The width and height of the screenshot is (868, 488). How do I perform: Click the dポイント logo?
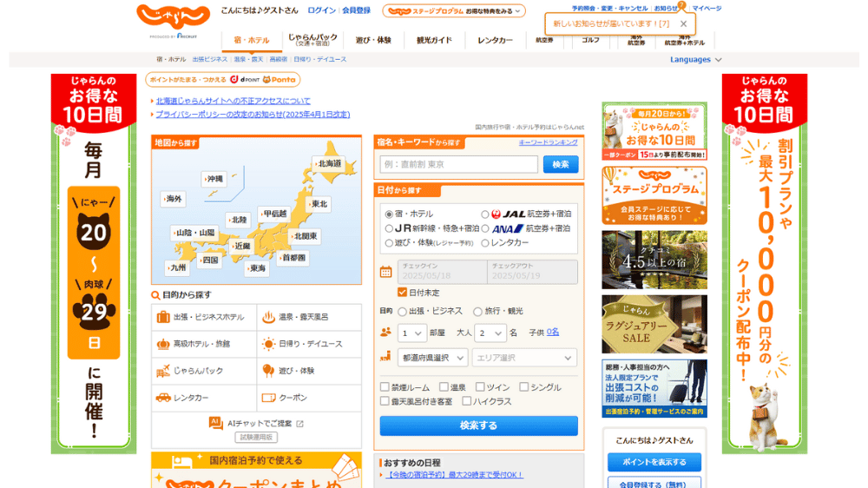point(245,80)
